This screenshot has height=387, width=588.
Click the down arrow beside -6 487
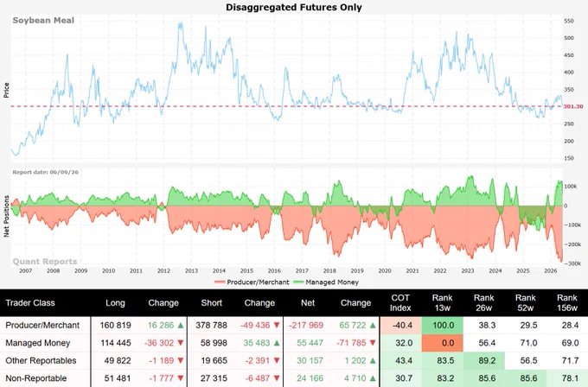click(x=277, y=378)
